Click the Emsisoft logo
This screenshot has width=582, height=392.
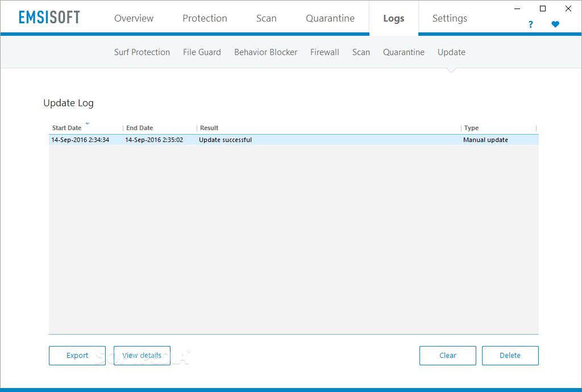(x=49, y=18)
